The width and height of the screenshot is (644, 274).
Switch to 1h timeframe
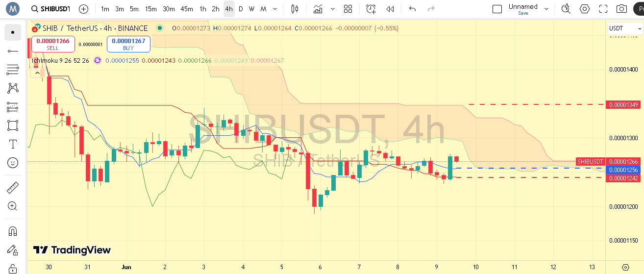pyautogui.click(x=203, y=9)
